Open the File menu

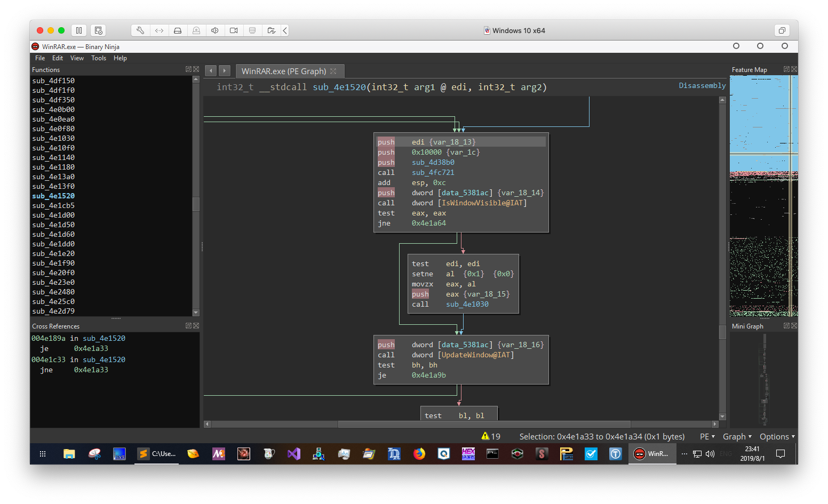[40, 58]
